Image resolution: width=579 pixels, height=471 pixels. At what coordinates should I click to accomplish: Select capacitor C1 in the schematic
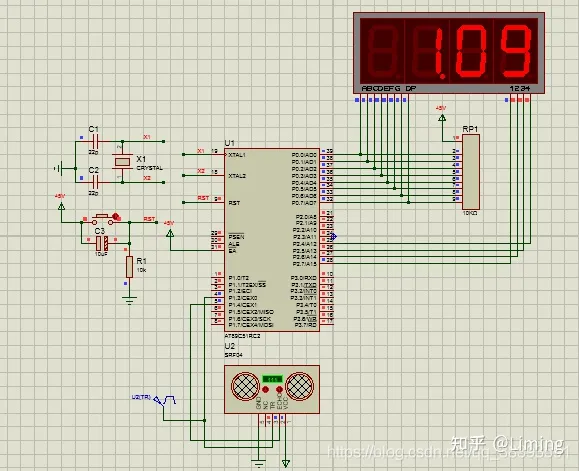[x=95, y=141]
